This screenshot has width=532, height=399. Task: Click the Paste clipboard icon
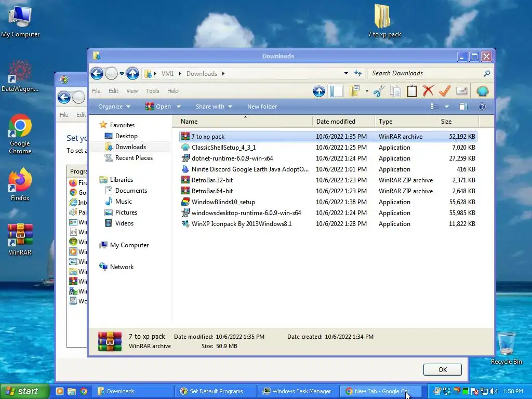click(411, 91)
